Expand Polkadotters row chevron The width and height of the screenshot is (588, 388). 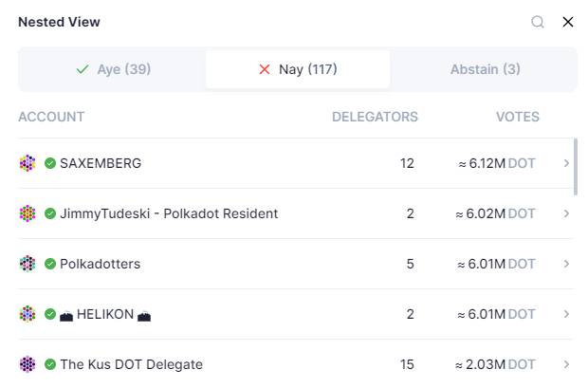tap(566, 264)
